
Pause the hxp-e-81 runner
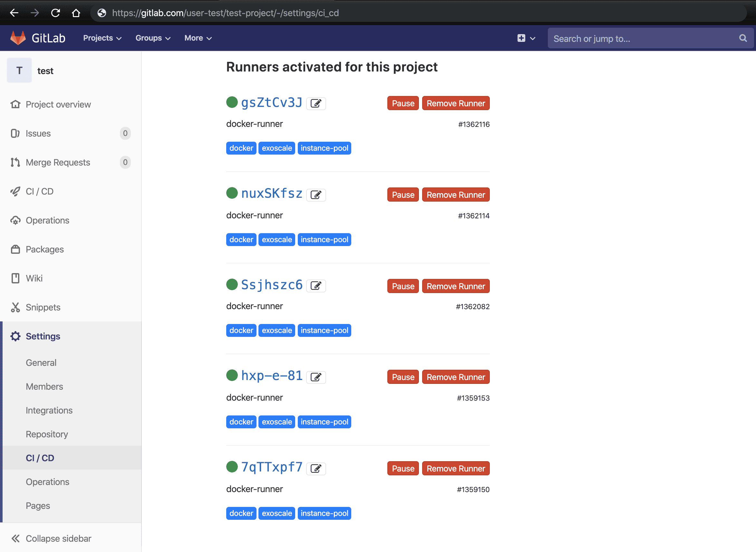click(x=402, y=377)
